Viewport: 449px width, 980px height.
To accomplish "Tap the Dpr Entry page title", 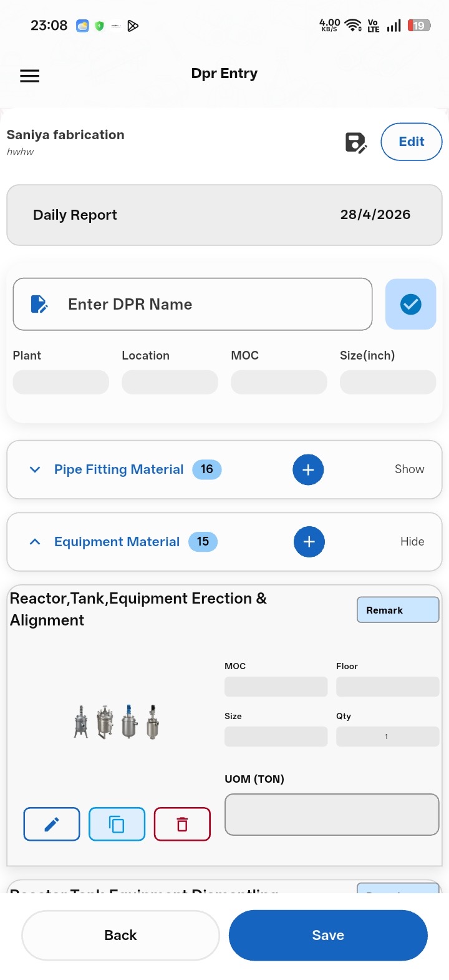I will [224, 74].
